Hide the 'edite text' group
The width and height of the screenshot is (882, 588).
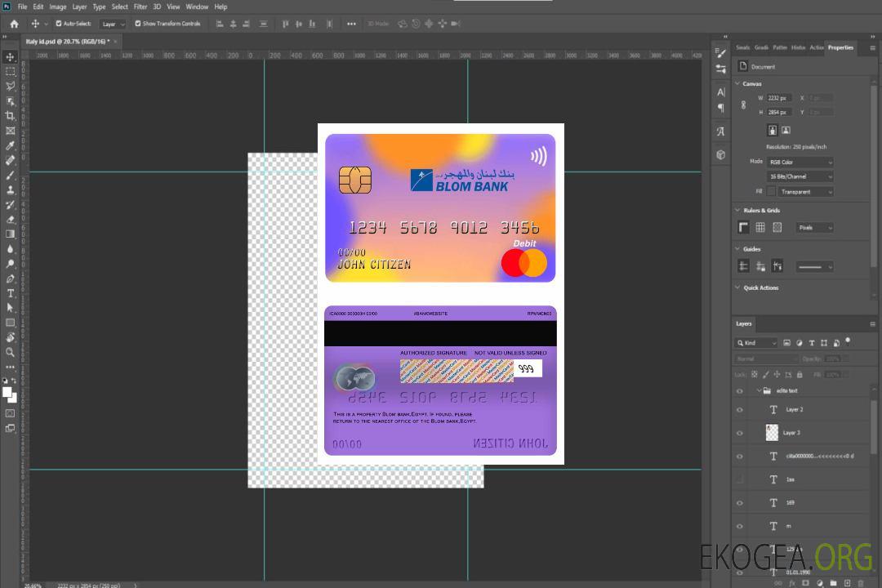(x=740, y=391)
